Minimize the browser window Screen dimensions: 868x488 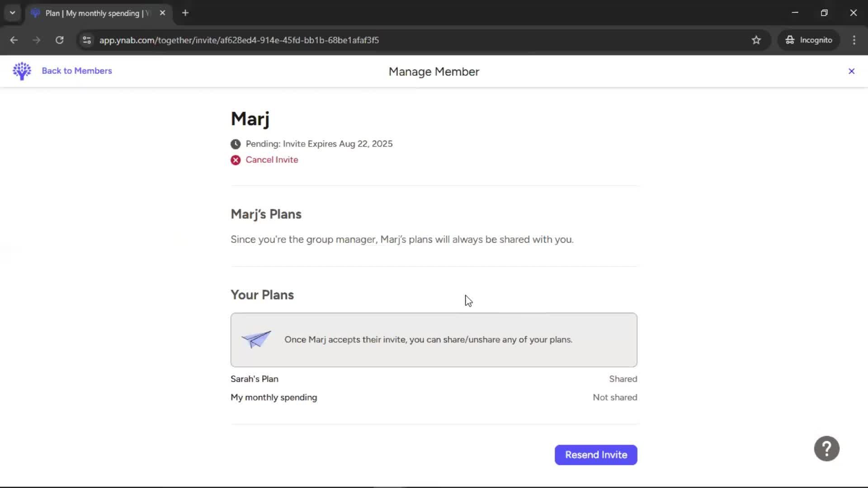(x=795, y=13)
